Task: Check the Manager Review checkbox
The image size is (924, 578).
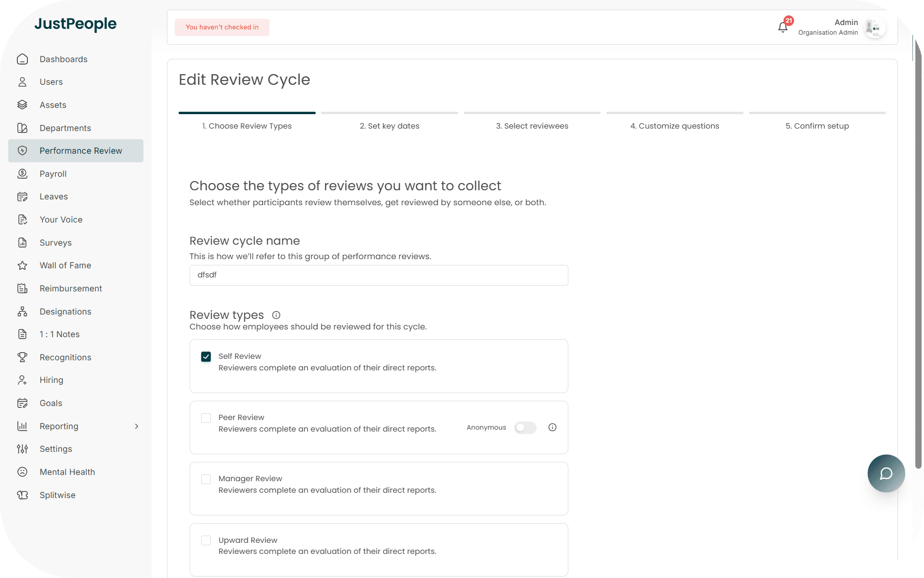Action: (x=206, y=479)
